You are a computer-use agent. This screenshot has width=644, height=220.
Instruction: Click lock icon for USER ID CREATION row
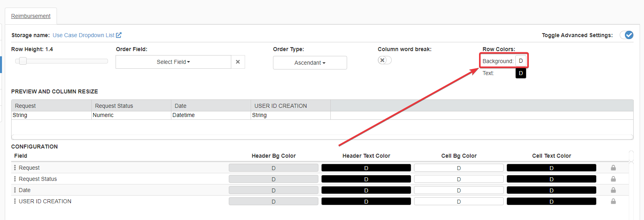613,201
